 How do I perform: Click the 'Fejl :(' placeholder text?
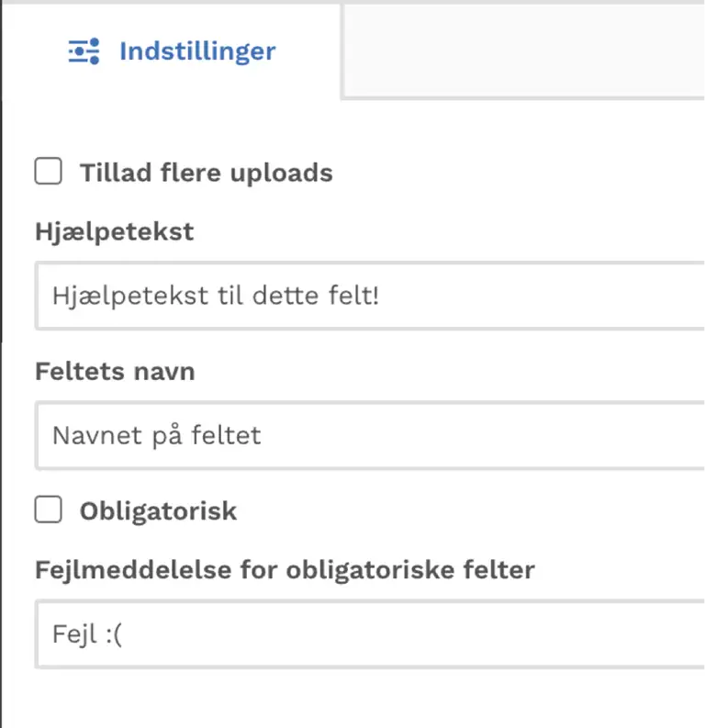pyautogui.click(x=87, y=634)
